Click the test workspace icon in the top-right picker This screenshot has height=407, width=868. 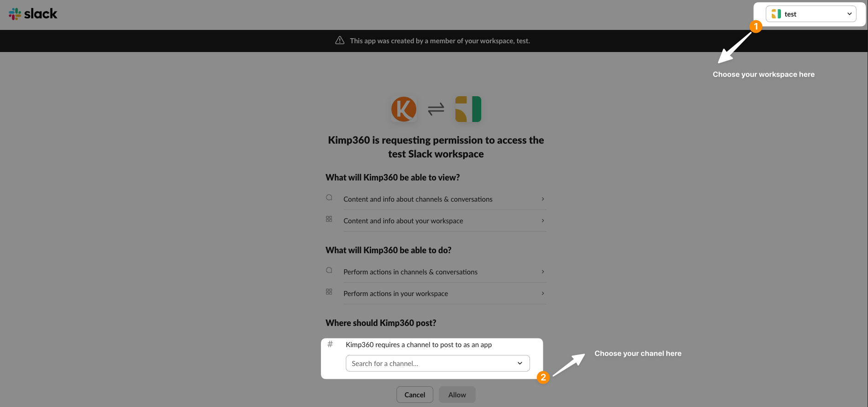point(775,14)
